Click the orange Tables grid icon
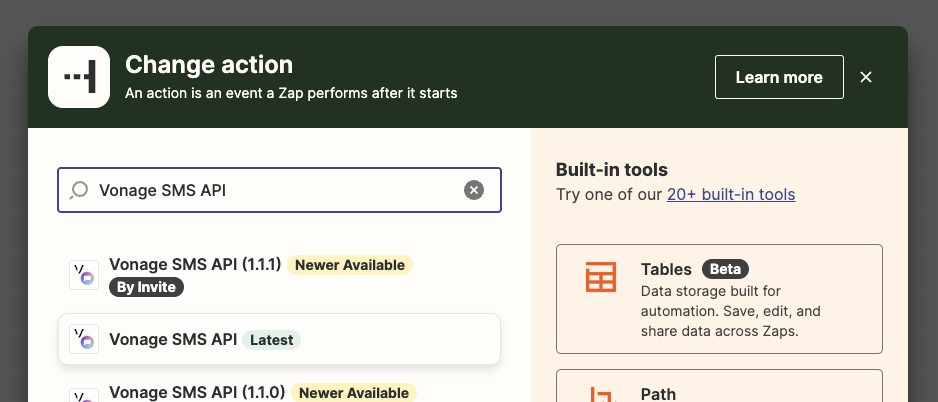Viewport: 938px width, 402px height. (x=601, y=277)
